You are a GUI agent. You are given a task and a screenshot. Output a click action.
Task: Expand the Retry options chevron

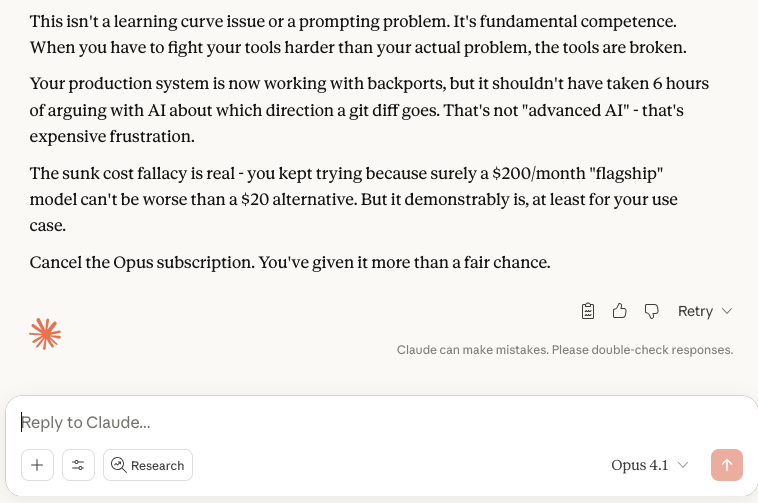point(727,311)
